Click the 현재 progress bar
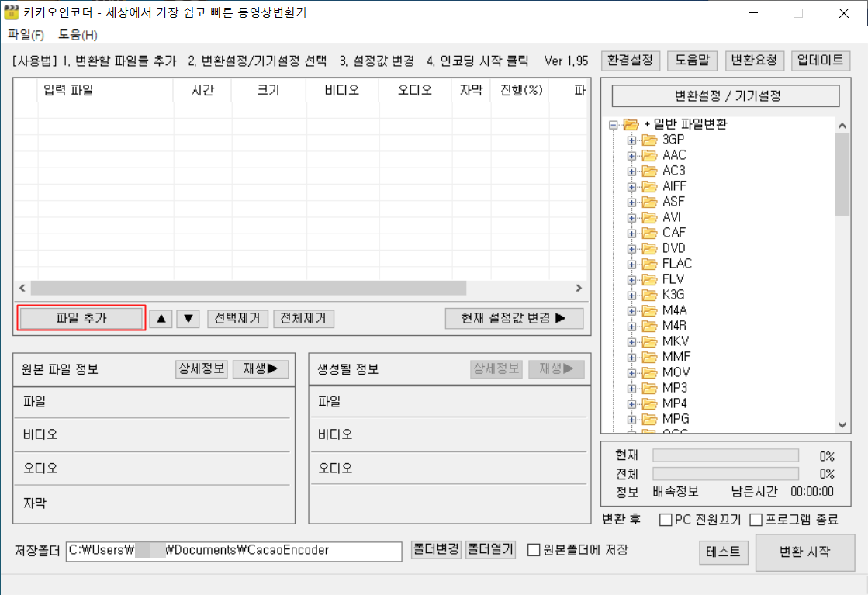The width and height of the screenshot is (868, 595). [726, 455]
